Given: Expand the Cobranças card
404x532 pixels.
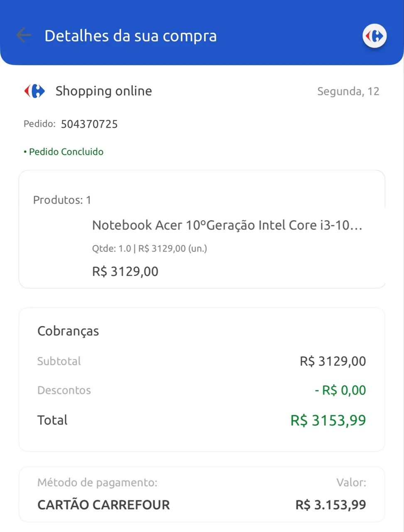Looking at the screenshot, I should [68, 331].
